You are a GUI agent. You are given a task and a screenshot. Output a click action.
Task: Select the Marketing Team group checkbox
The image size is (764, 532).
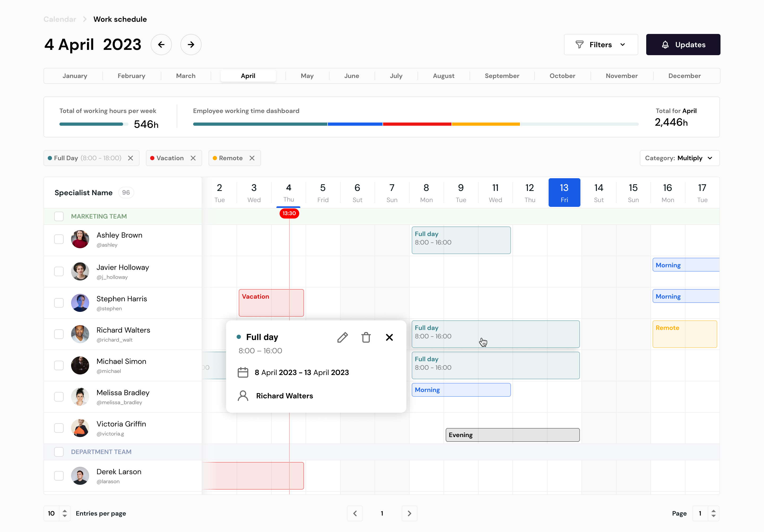point(59,216)
